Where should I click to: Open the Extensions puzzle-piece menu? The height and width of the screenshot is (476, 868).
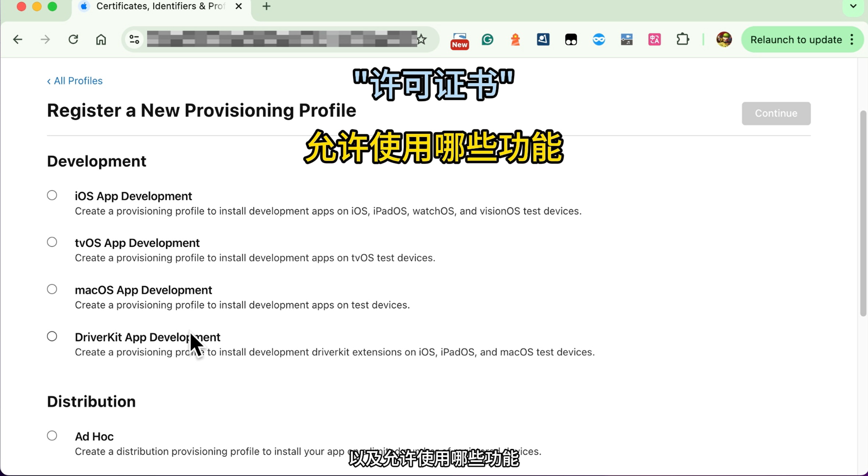683,39
